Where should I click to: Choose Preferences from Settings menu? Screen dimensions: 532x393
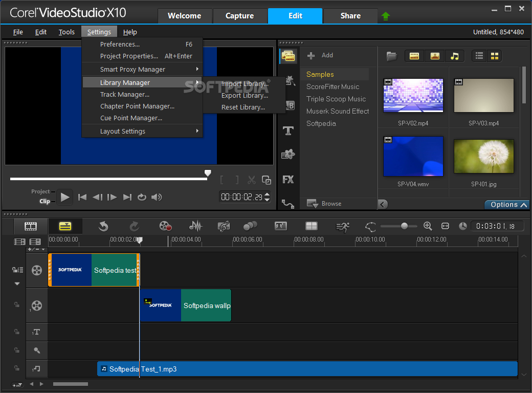(143, 45)
